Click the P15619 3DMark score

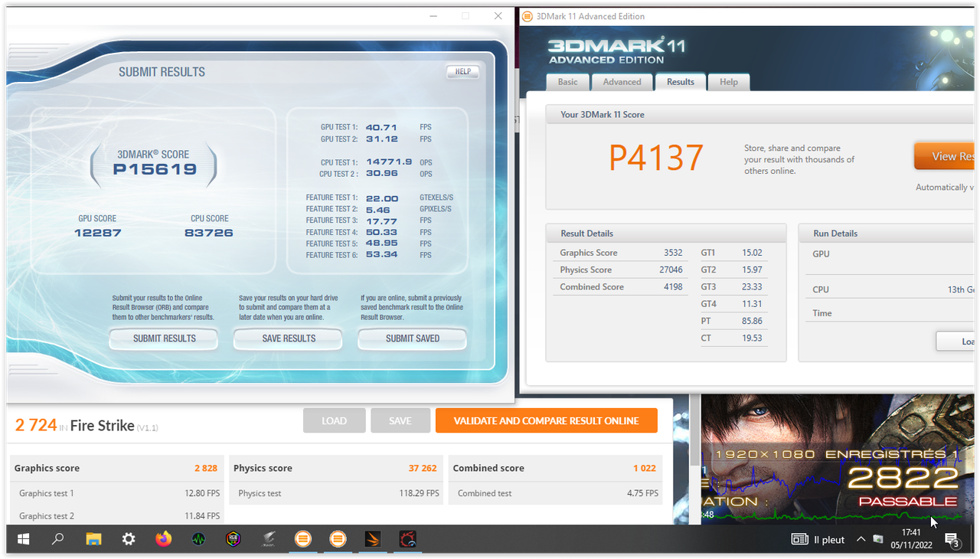(x=155, y=170)
